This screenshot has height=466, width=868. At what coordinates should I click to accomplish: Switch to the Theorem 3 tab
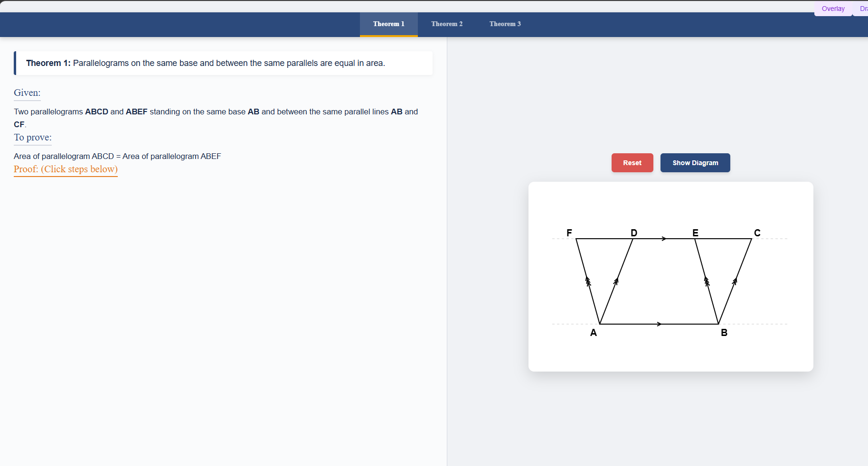(505, 24)
